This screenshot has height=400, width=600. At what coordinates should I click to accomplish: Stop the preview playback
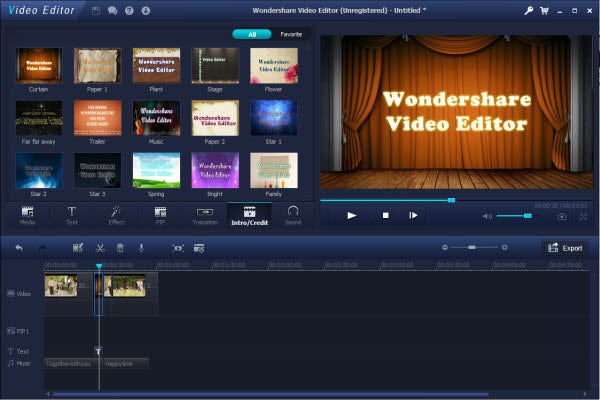384,215
